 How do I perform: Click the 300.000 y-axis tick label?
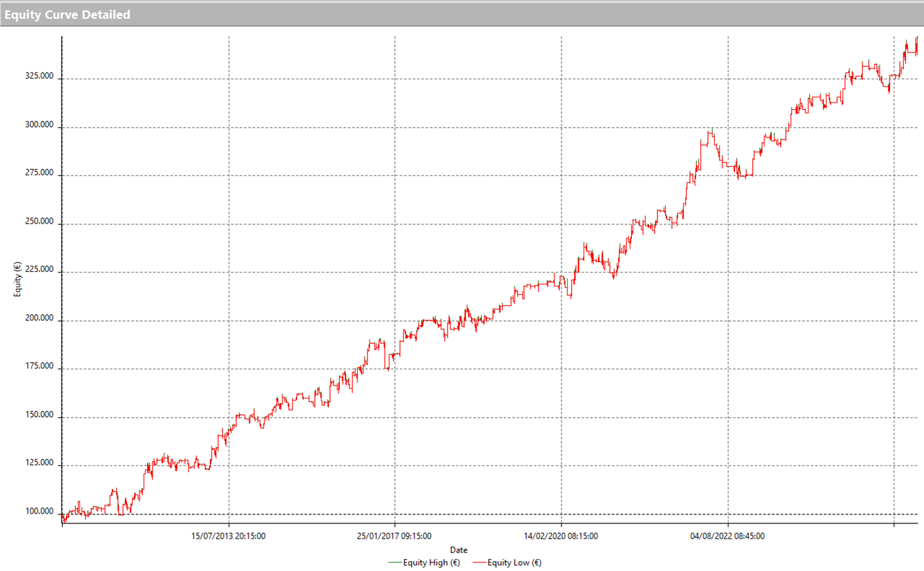coord(39,125)
